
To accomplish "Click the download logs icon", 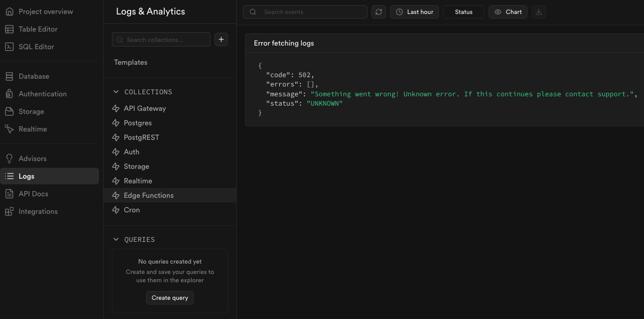I will 539,12.
